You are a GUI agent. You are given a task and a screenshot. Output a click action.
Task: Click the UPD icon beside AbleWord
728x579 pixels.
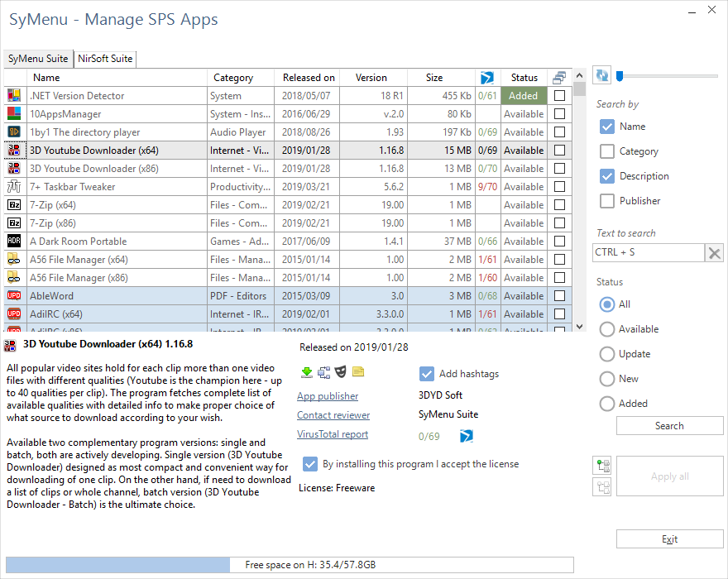tap(14, 296)
